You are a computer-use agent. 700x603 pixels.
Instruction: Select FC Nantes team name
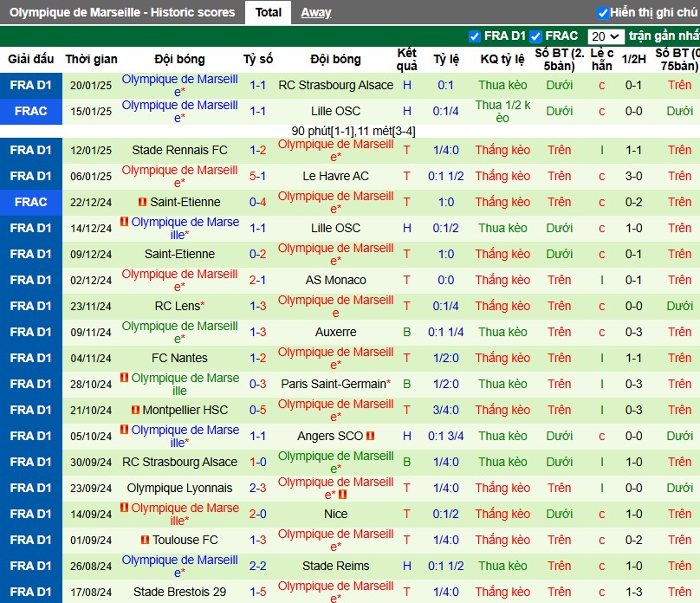click(179, 358)
